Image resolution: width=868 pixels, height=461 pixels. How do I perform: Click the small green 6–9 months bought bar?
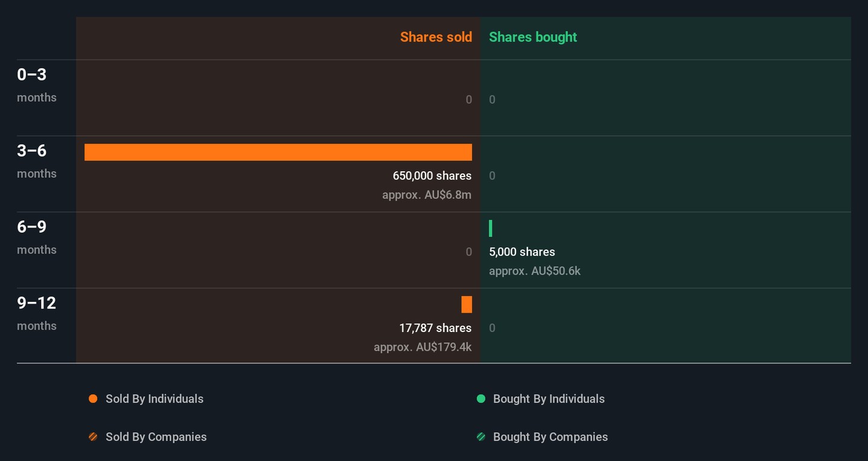tap(491, 228)
